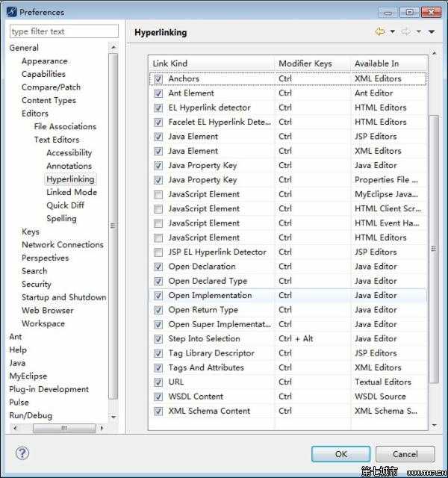Screen dimensions: 448x478
Task: Enable JSP EL Hyperlink Detector checkbox
Action: pyautogui.click(x=158, y=252)
